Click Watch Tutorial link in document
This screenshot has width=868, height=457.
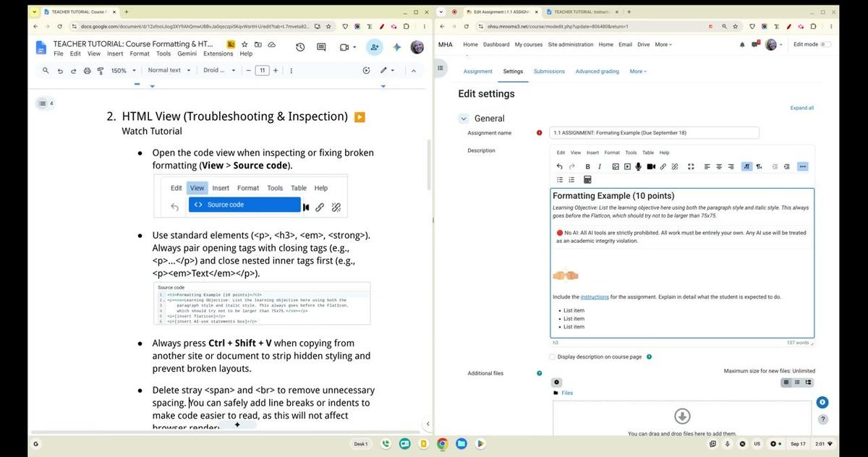(x=152, y=131)
